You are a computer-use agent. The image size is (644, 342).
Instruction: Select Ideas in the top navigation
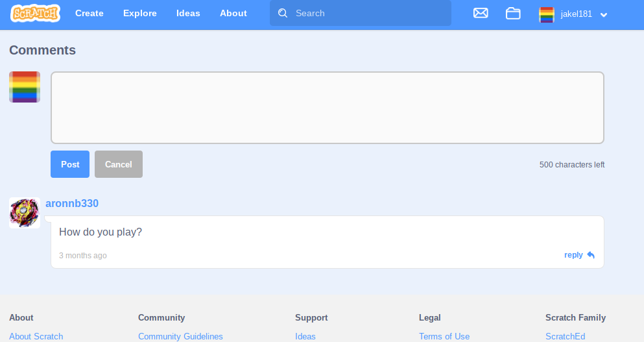pyautogui.click(x=188, y=13)
